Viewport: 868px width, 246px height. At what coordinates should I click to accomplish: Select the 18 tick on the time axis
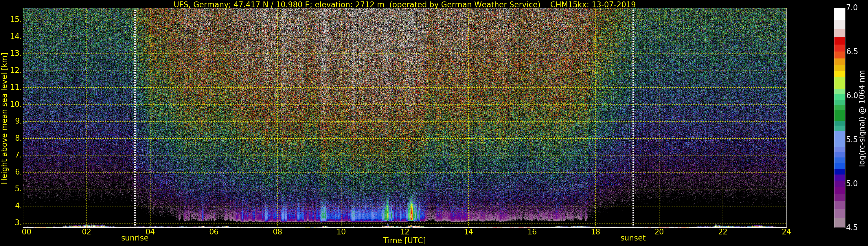point(595,232)
